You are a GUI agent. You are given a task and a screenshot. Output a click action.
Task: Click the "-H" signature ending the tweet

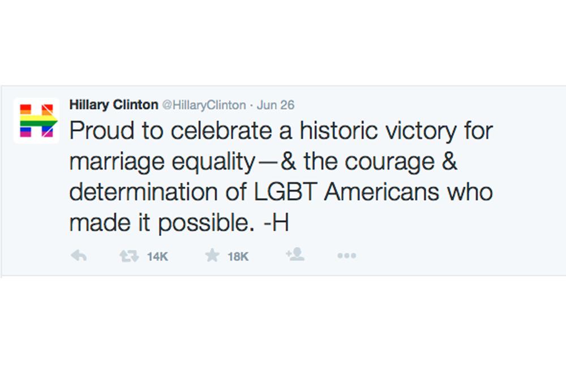click(276, 223)
